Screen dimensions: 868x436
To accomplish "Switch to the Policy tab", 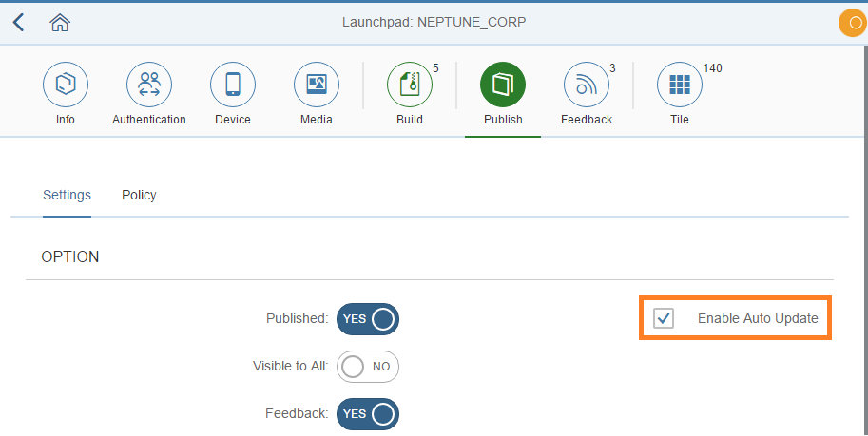I will 139,195.
